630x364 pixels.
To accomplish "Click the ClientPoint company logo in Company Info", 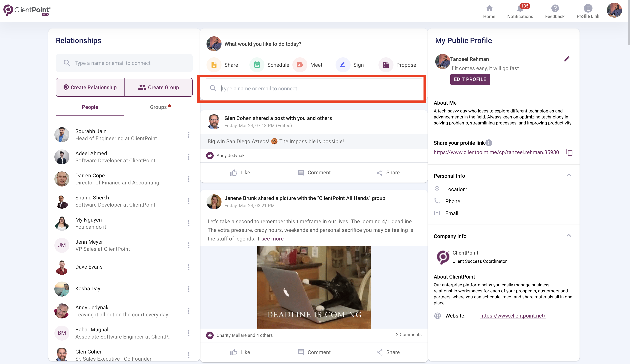I will [x=443, y=257].
